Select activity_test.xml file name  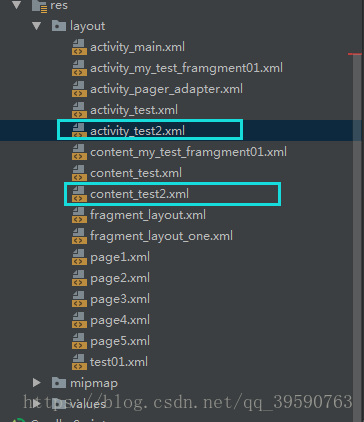coord(134,110)
